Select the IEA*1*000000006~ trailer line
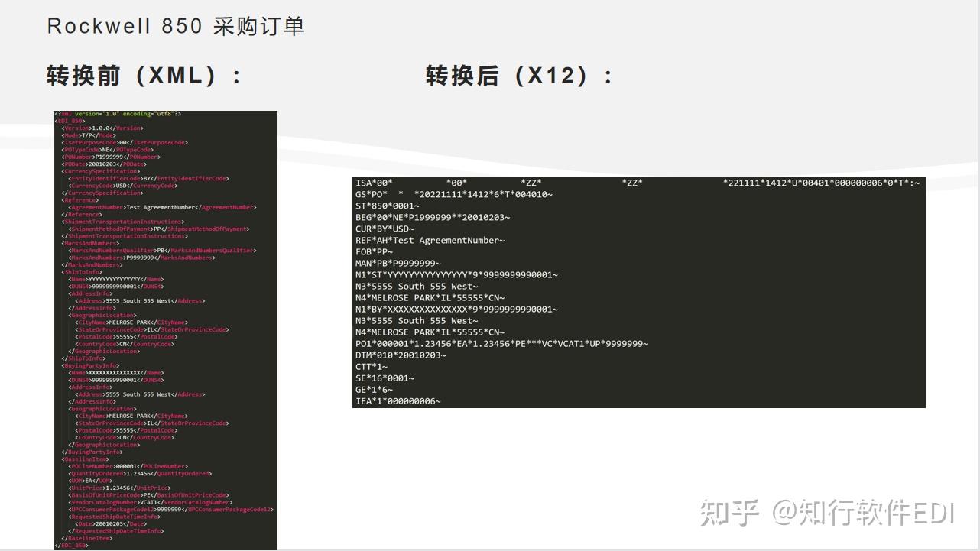 tap(398, 401)
